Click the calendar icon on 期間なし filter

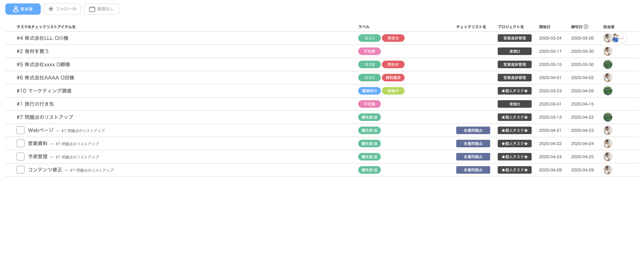coord(92,9)
